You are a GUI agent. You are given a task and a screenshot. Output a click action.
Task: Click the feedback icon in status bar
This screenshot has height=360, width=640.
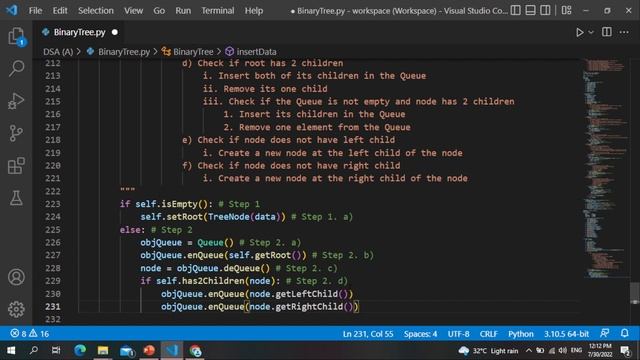605,333
